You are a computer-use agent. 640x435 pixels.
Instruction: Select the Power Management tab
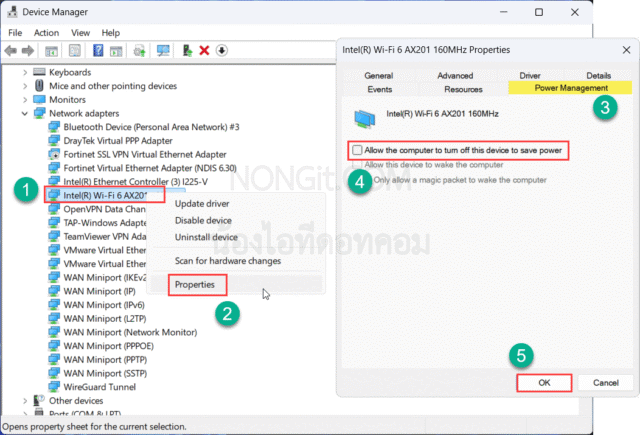click(571, 88)
